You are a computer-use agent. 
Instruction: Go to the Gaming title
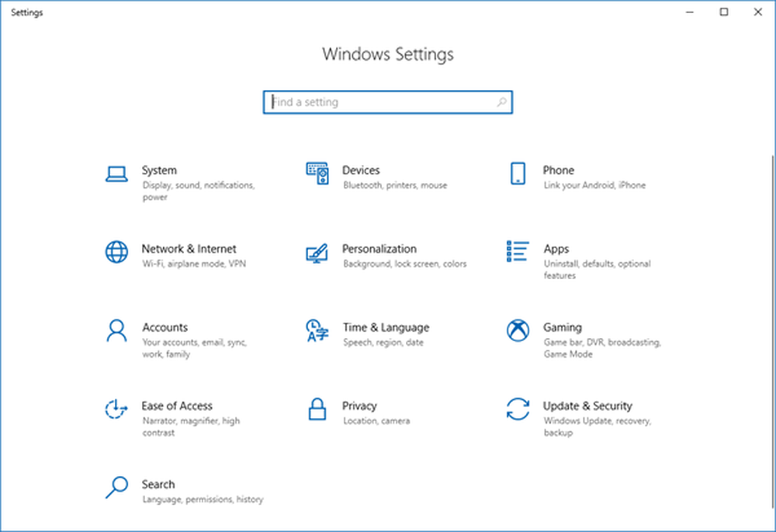[x=562, y=327]
